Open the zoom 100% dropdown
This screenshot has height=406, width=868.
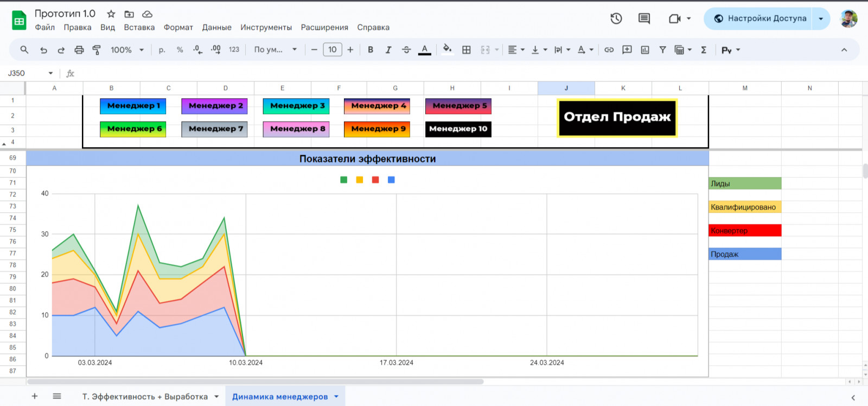[127, 50]
